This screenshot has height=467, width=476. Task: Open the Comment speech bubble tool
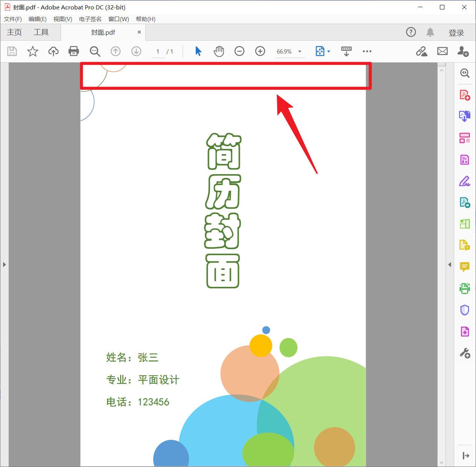465,267
